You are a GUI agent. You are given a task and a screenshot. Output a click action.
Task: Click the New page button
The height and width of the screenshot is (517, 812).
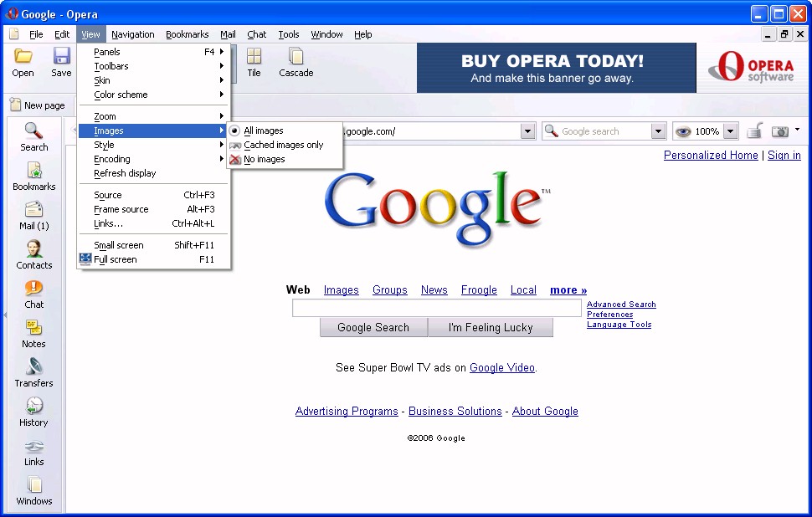38,105
